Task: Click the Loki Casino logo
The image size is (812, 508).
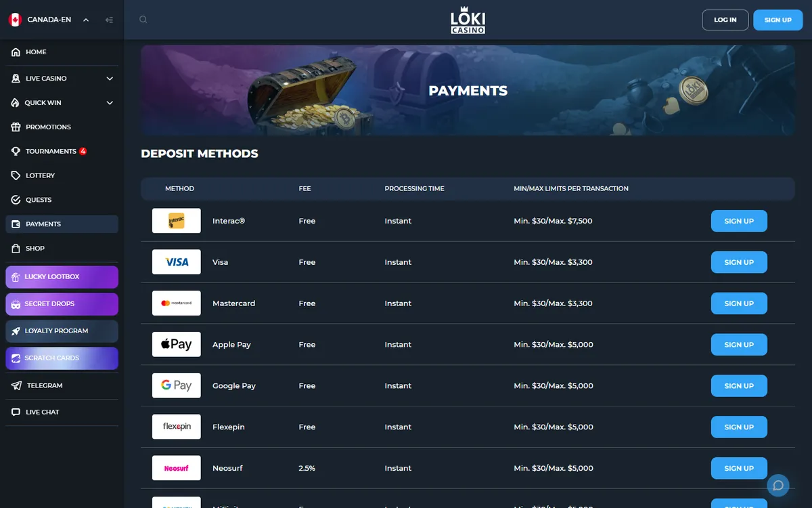Action: pyautogui.click(x=468, y=20)
